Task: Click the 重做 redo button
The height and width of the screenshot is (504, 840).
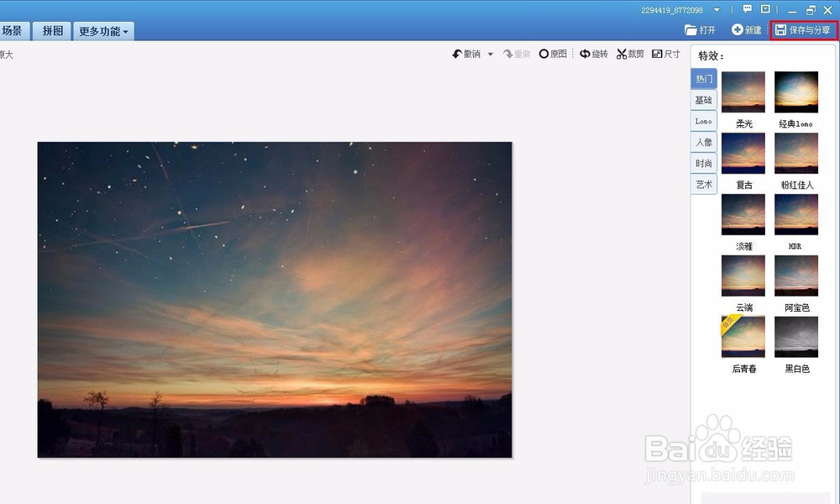Action: (x=517, y=54)
